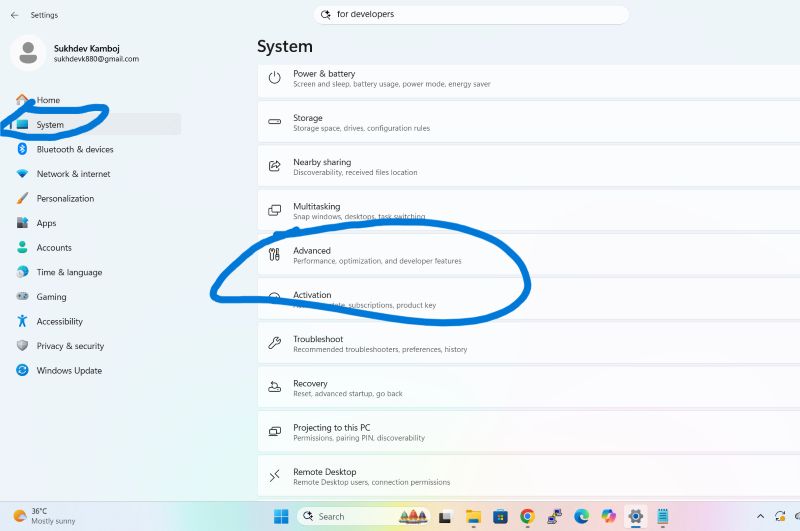Click the taskbar Search box
800x531 pixels.
coord(363,516)
